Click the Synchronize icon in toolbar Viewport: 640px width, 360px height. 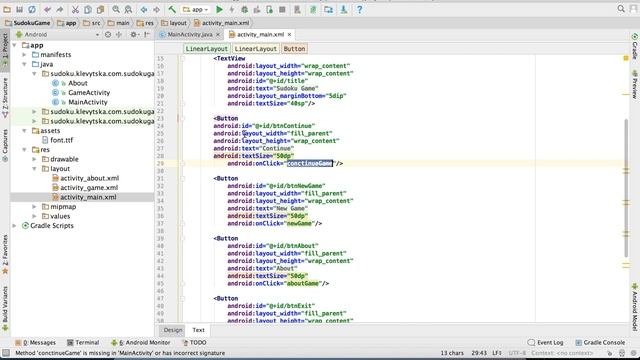tap(32, 9)
